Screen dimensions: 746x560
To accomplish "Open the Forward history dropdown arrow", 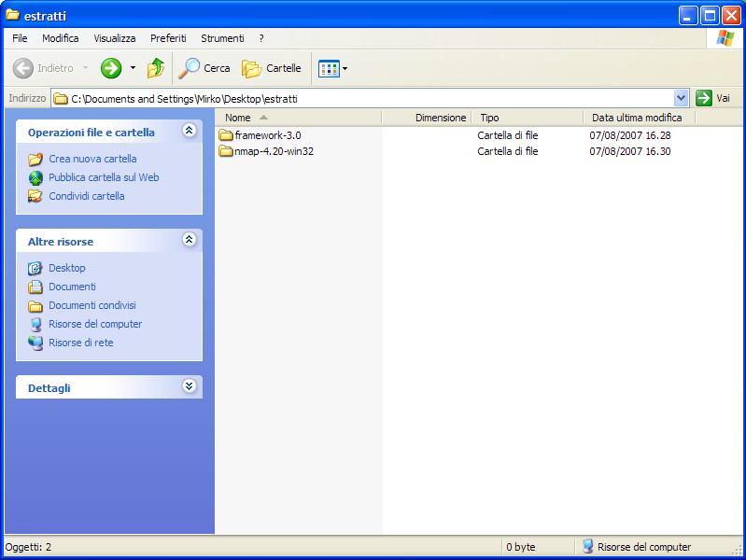I will pyautogui.click(x=133, y=68).
